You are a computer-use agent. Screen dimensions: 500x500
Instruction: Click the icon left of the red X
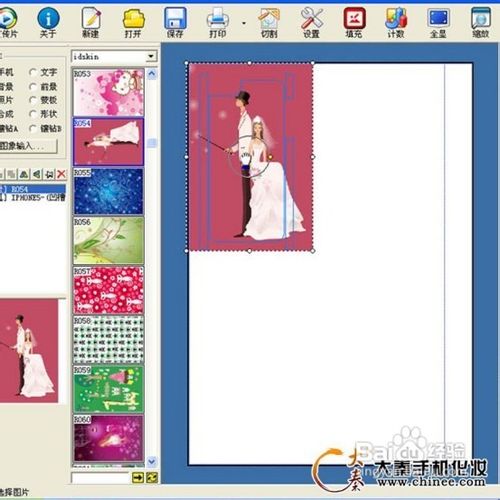click(x=49, y=174)
